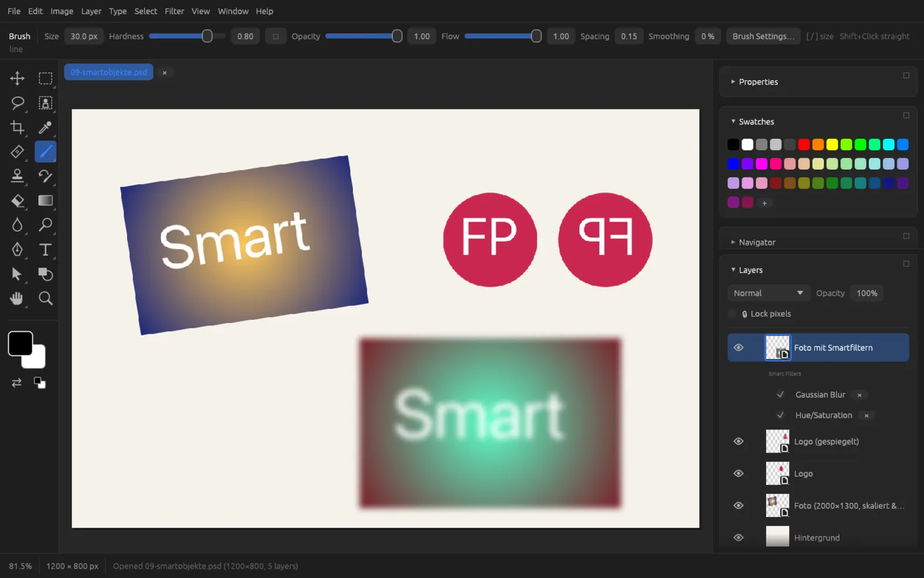This screenshot has height=578, width=924.
Task: Toggle visibility of Hintergrund layer
Action: (x=738, y=538)
